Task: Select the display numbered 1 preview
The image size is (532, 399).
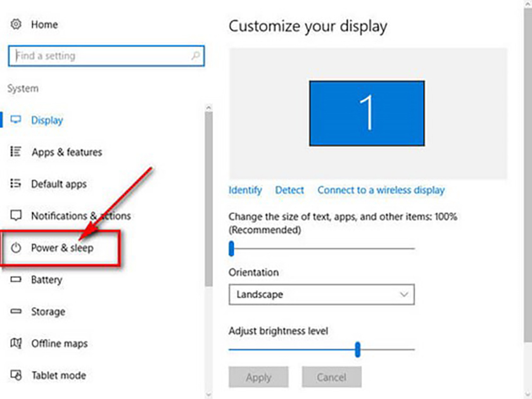Action: click(367, 113)
